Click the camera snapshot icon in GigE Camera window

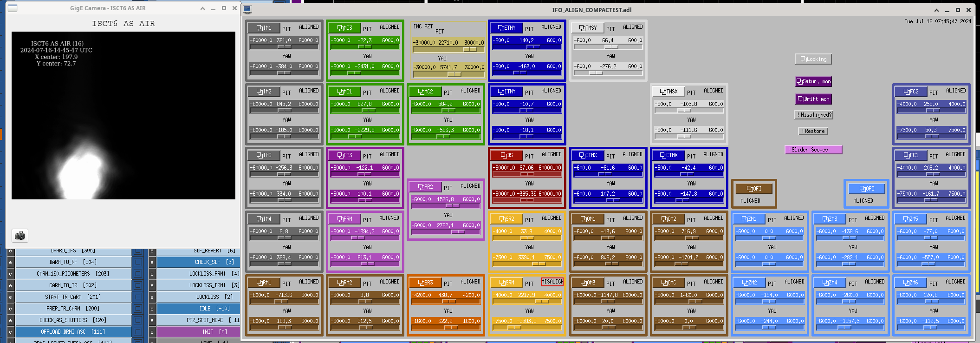(20, 236)
